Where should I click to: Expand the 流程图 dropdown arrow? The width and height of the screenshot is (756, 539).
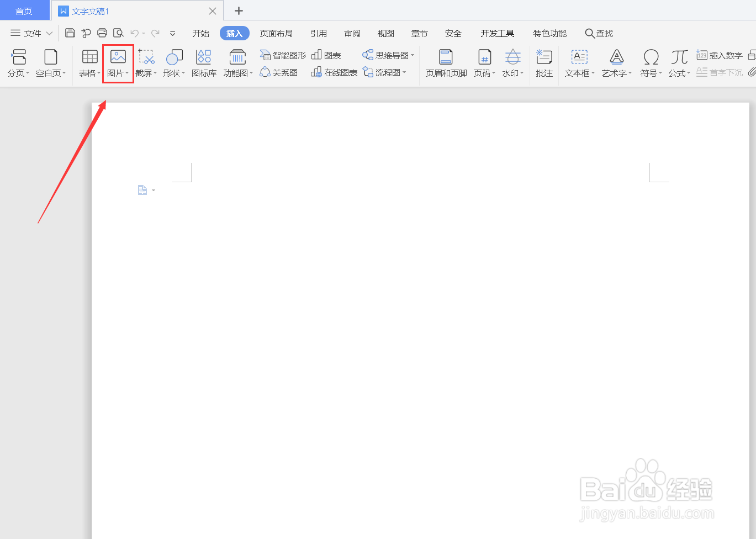click(404, 72)
